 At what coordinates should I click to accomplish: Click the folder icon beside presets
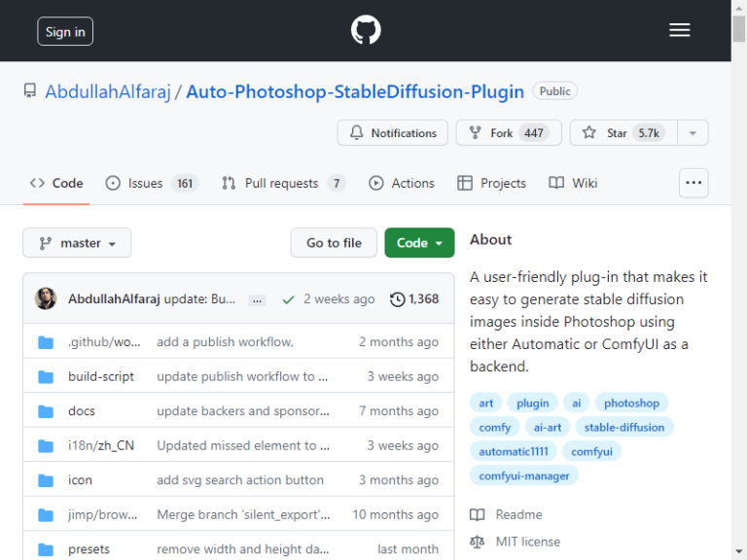[x=46, y=549]
